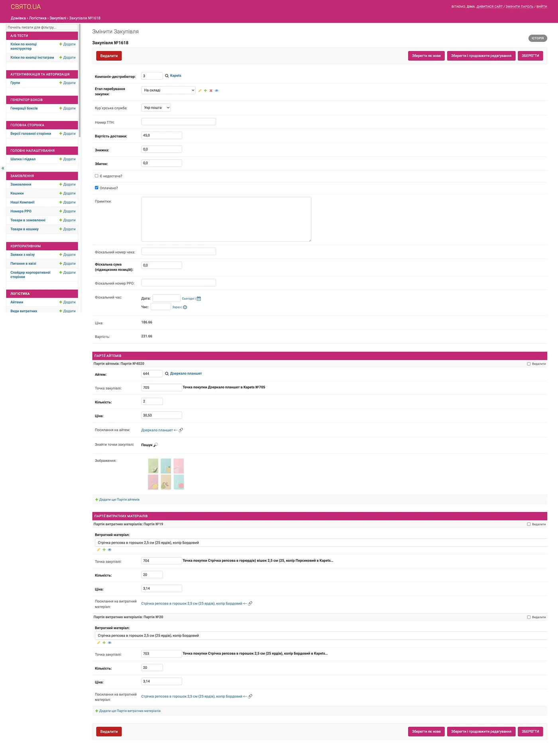The height and width of the screenshot is (756, 558).
Task: Go to Логістика in the breadcrumb
Action: 37,18
